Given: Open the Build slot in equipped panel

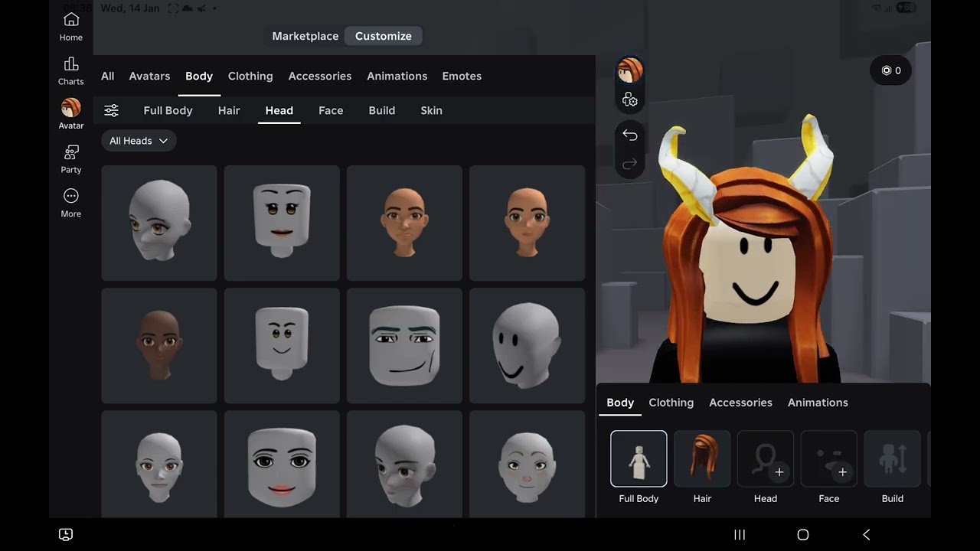Looking at the screenshot, I should (x=893, y=458).
